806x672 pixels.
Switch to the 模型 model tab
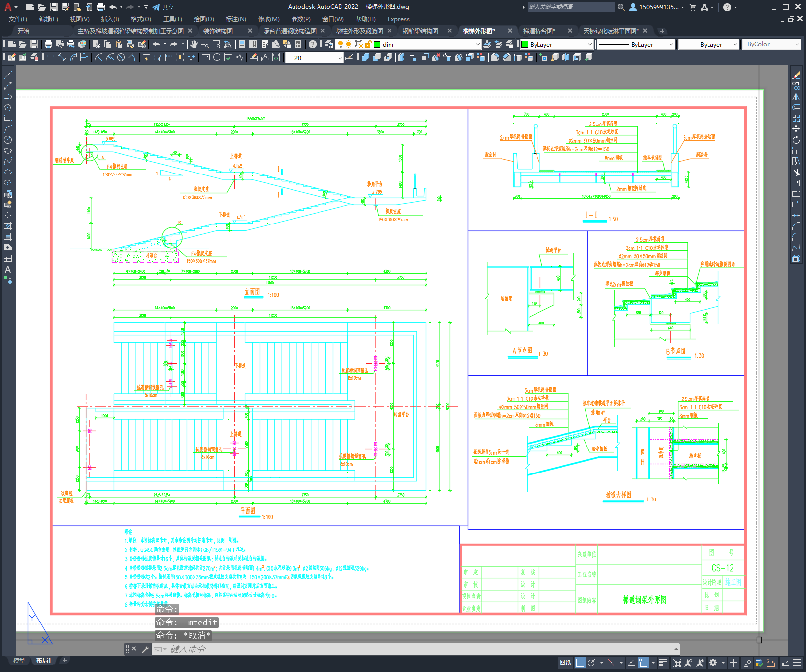[x=19, y=660]
